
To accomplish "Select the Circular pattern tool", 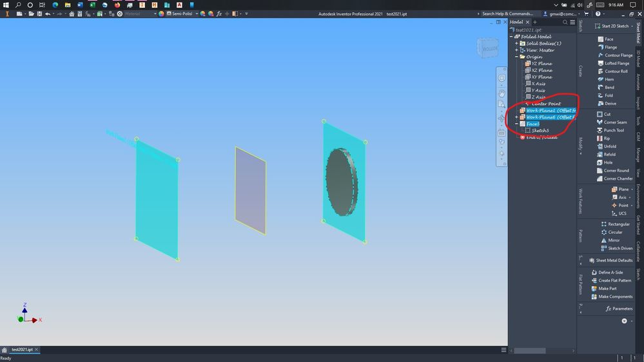I will point(612,233).
